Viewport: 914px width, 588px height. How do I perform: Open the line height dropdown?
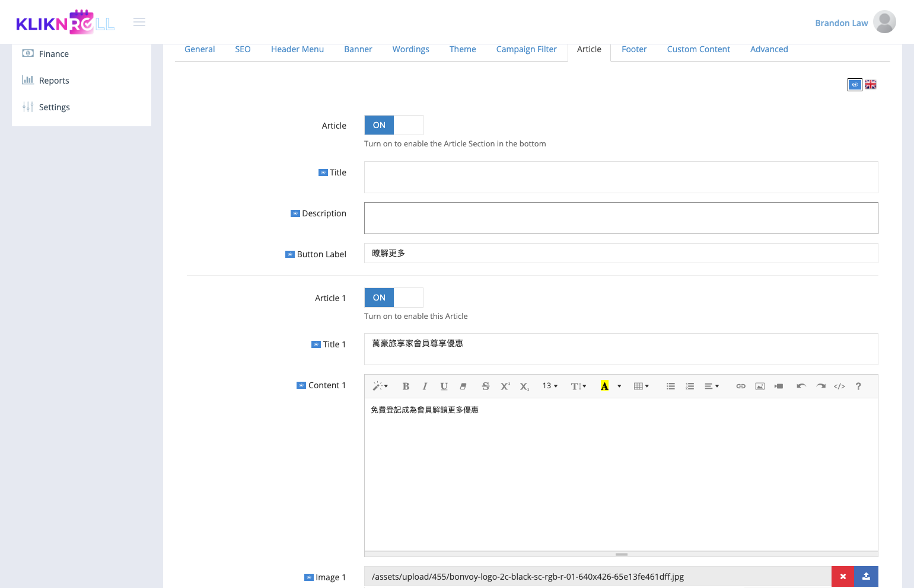tap(578, 386)
